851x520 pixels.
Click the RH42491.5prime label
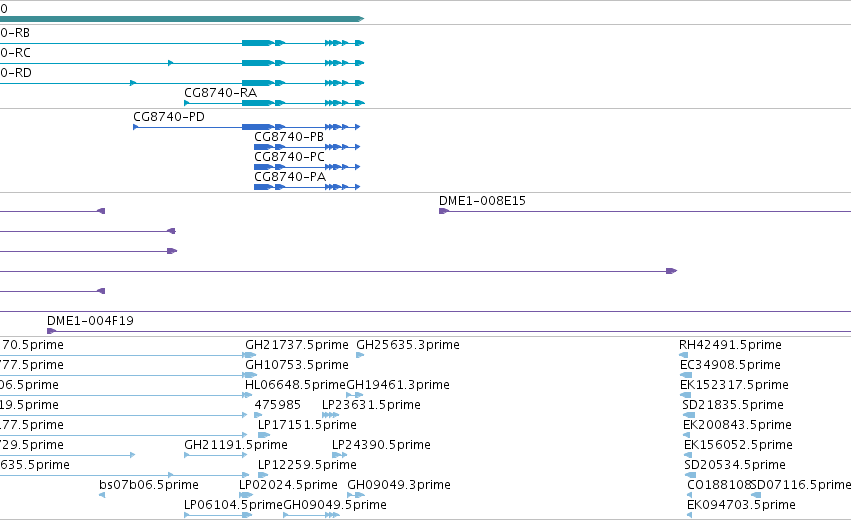tap(730, 345)
